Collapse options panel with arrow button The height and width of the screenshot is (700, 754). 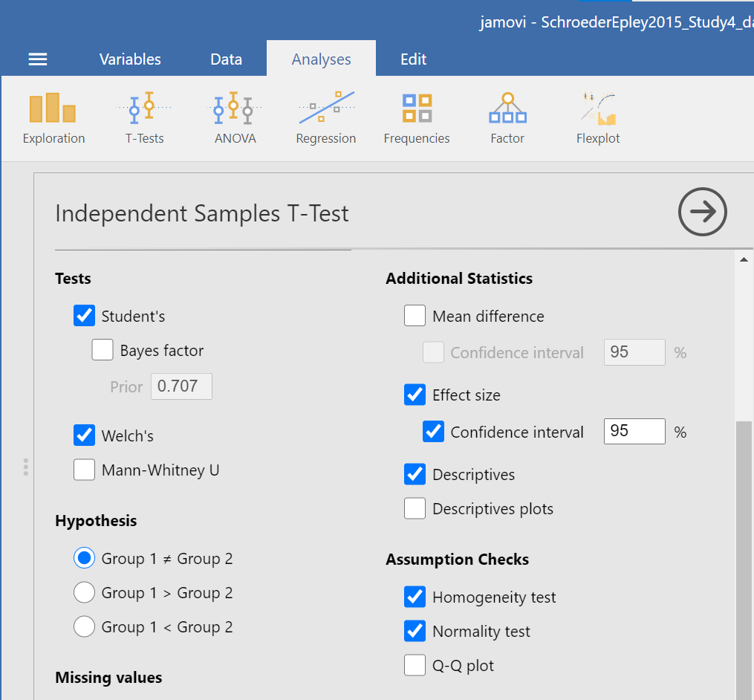(x=702, y=213)
